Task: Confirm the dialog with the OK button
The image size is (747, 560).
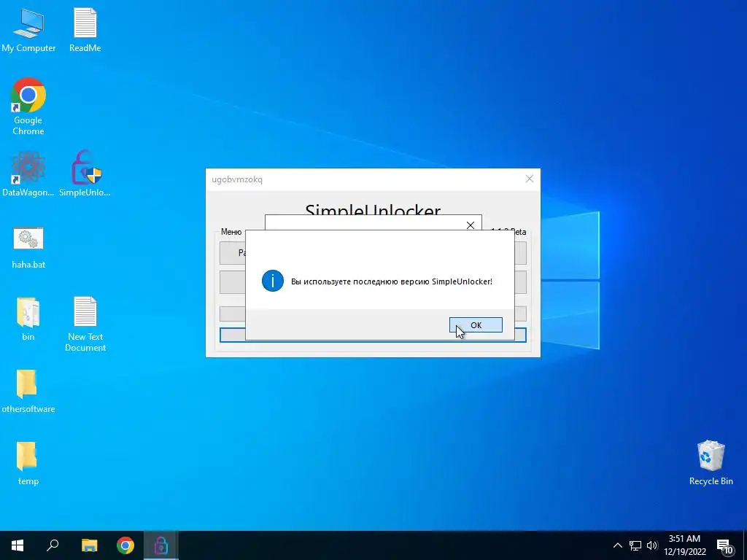Action: tap(476, 324)
